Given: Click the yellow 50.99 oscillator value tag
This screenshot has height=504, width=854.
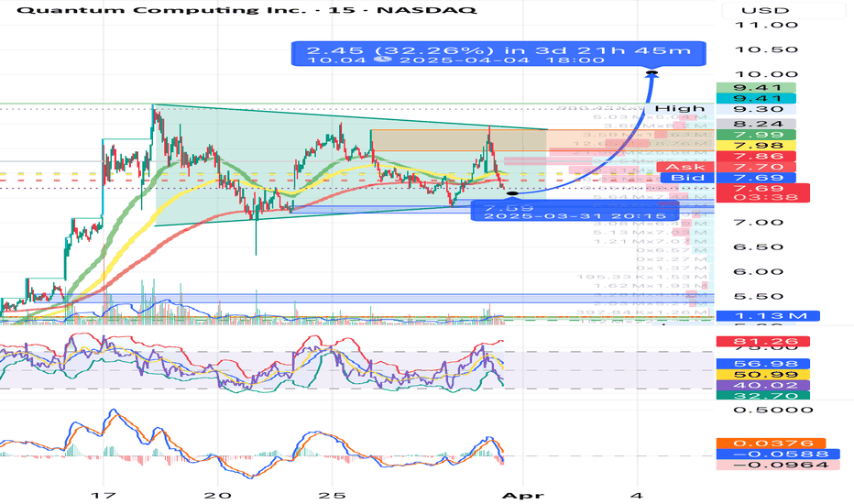Looking at the screenshot, I should pos(763,375).
